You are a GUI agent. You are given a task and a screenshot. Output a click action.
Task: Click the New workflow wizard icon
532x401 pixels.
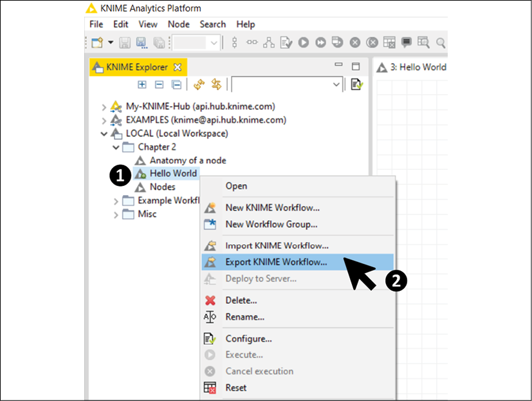[x=97, y=42]
